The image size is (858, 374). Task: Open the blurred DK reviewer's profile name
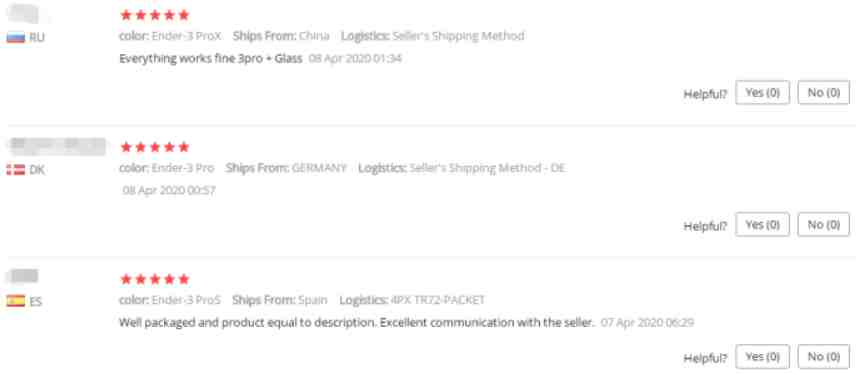[57, 147]
